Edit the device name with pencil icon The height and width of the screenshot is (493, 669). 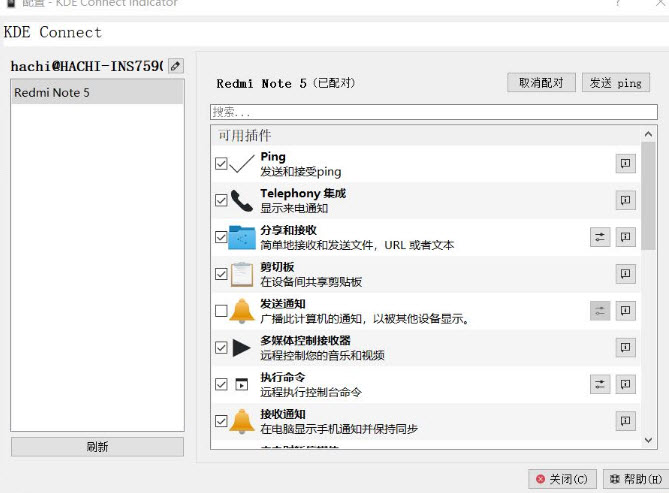point(176,66)
